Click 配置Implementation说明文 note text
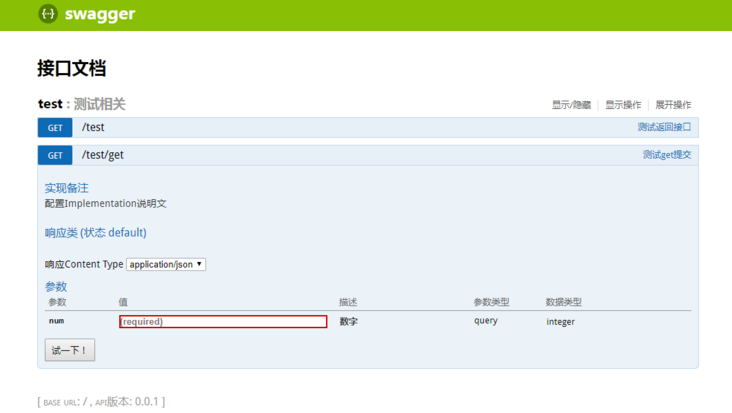This screenshot has height=413, width=732. [x=106, y=203]
